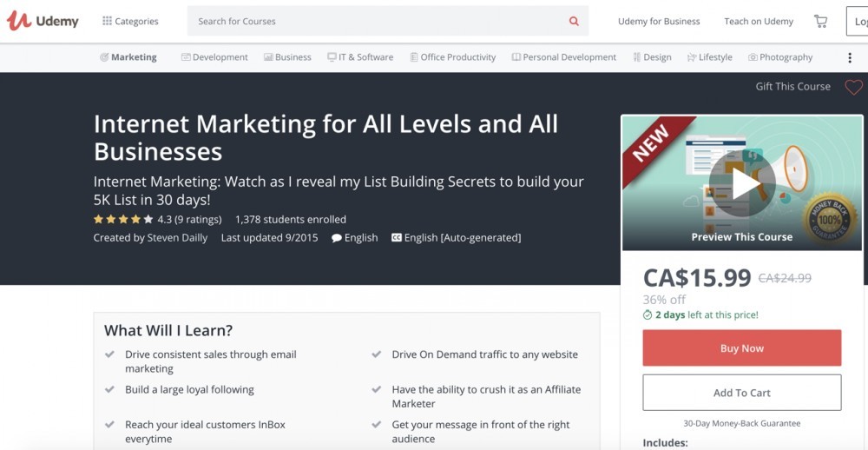The width and height of the screenshot is (868, 450).
Task: Expand more categories three-dot menu
Action: coord(850,57)
